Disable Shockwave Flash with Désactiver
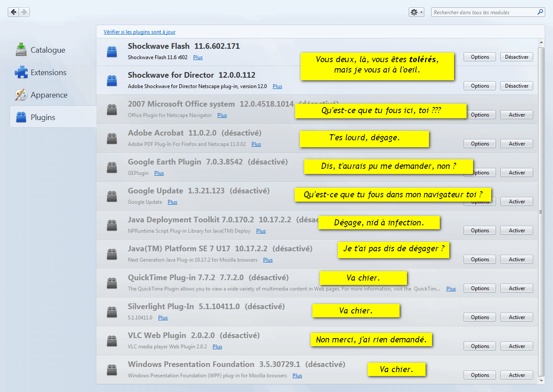Viewport: 553px width, 392px height. coord(517,57)
